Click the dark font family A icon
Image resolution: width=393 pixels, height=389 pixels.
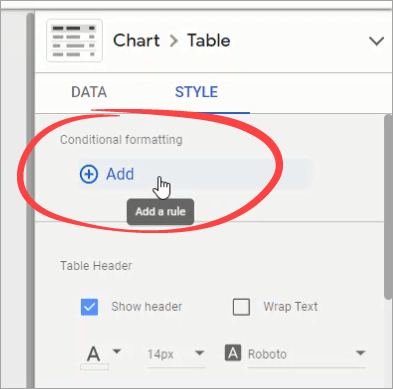[233, 353]
